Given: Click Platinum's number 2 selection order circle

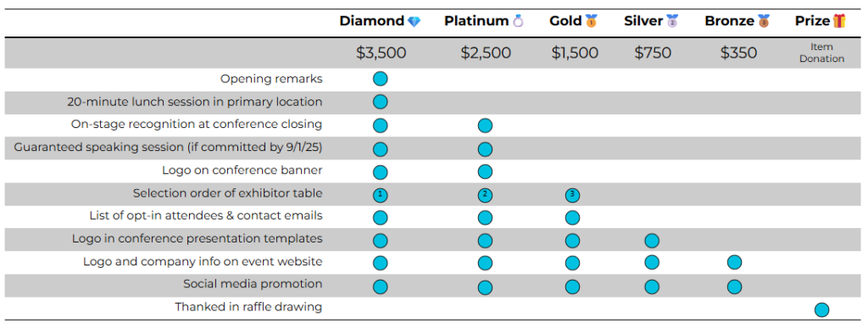Looking at the screenshot, I should (x=484, y=195).
